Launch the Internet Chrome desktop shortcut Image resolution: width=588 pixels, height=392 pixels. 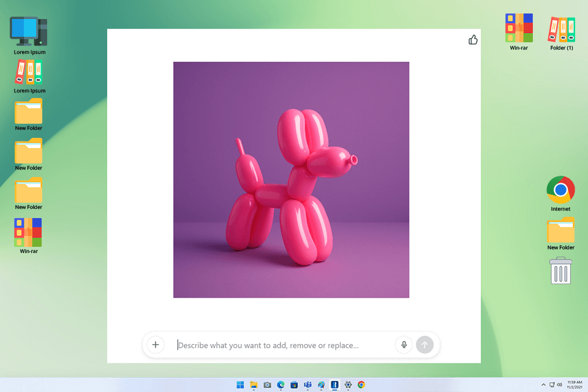560,194
